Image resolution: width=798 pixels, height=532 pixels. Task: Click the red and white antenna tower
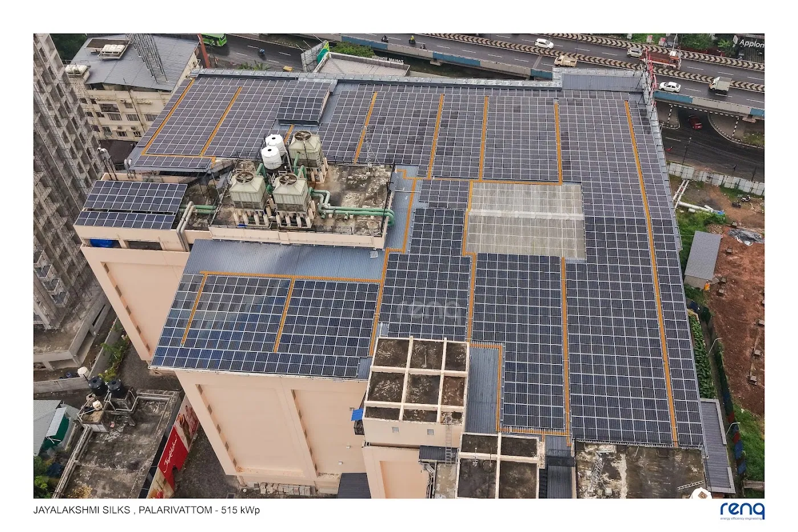tap(650, 74)
